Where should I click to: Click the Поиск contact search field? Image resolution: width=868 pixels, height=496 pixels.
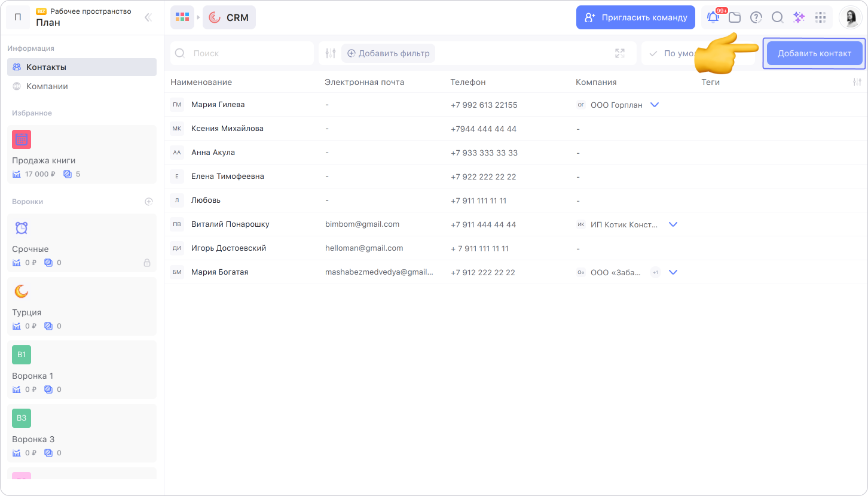(242, 53)
